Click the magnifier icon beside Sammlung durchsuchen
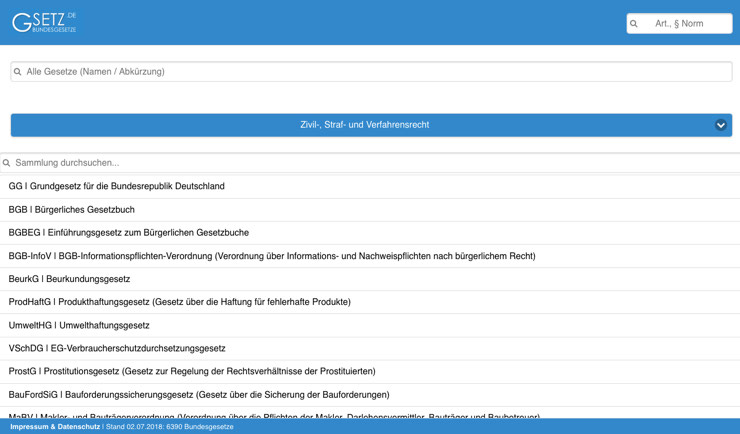 [7, 163]
